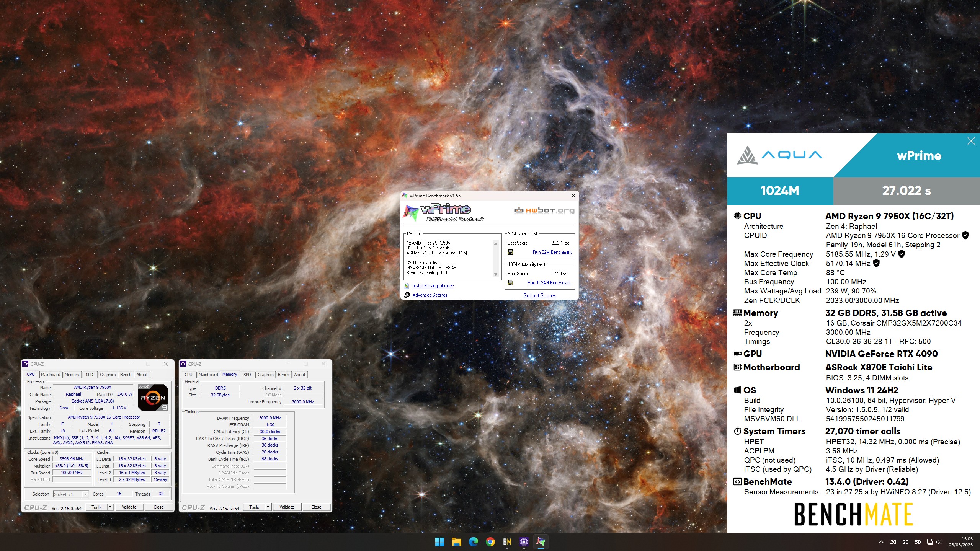
Task: Switch to CPU-Z via its taskbar icon
Action: tap(524, 542)
